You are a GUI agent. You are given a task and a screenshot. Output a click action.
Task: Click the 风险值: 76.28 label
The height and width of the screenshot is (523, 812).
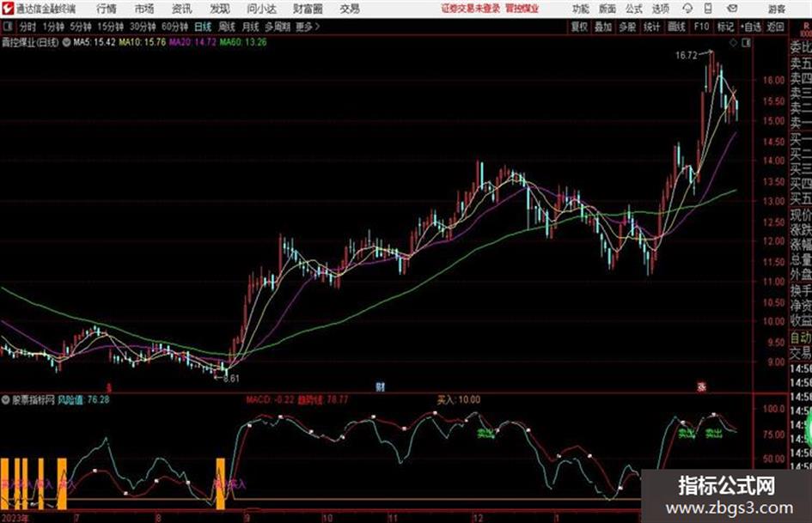84,399
